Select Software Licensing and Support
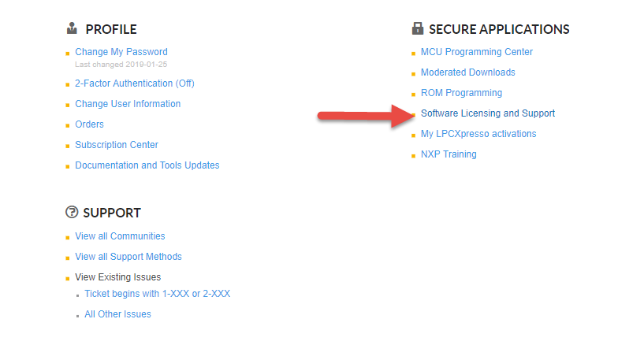The height and width of the screenshot is (345, 644). 487,113
